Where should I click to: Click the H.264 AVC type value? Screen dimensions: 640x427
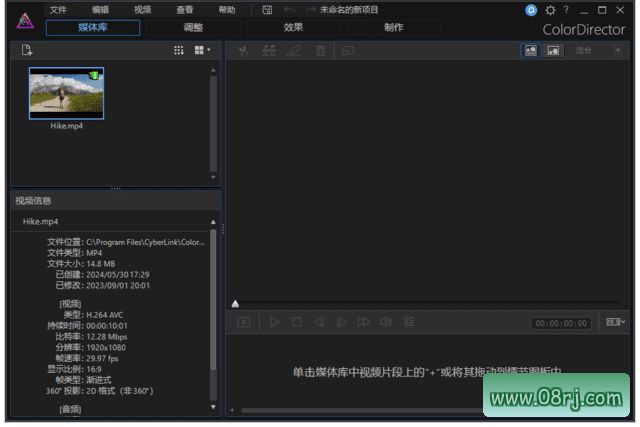104,315
